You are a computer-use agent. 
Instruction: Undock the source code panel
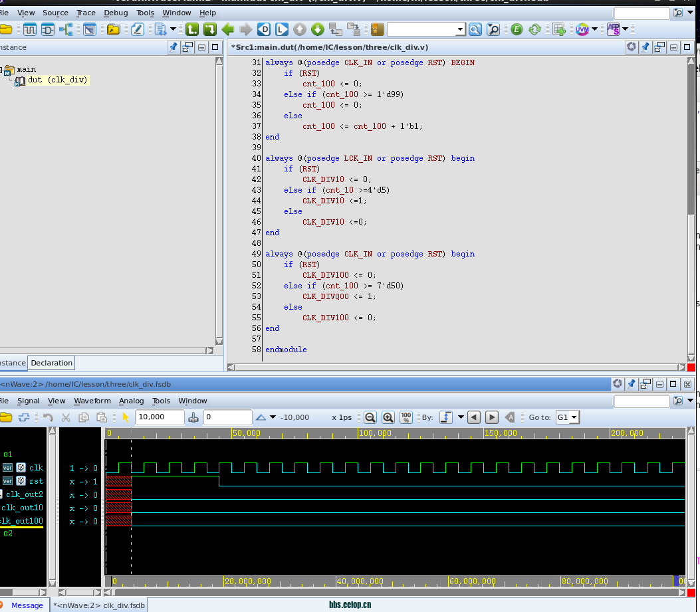(659, 47)
